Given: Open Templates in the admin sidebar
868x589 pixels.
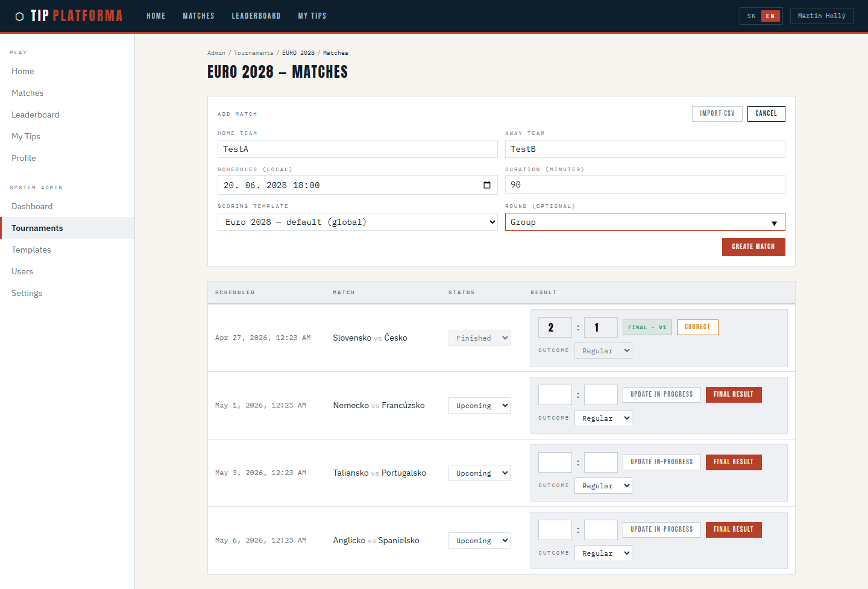Looking at the screenshot, I should (x=31, y=250).
